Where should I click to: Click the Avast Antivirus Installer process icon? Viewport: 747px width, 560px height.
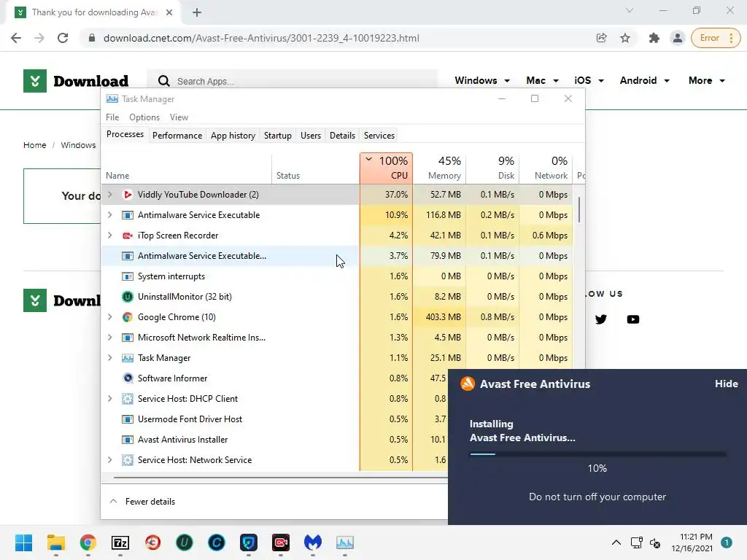(127, 440)
